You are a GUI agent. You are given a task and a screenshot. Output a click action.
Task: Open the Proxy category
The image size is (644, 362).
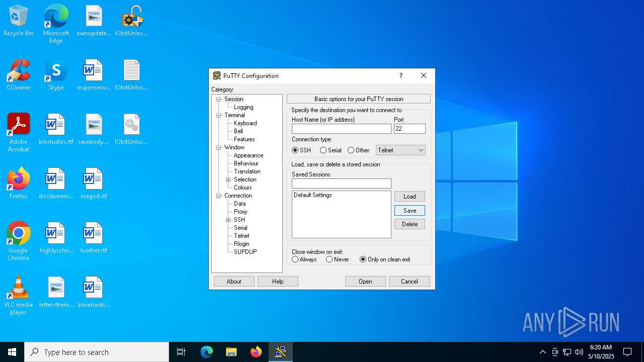[240, 212]
